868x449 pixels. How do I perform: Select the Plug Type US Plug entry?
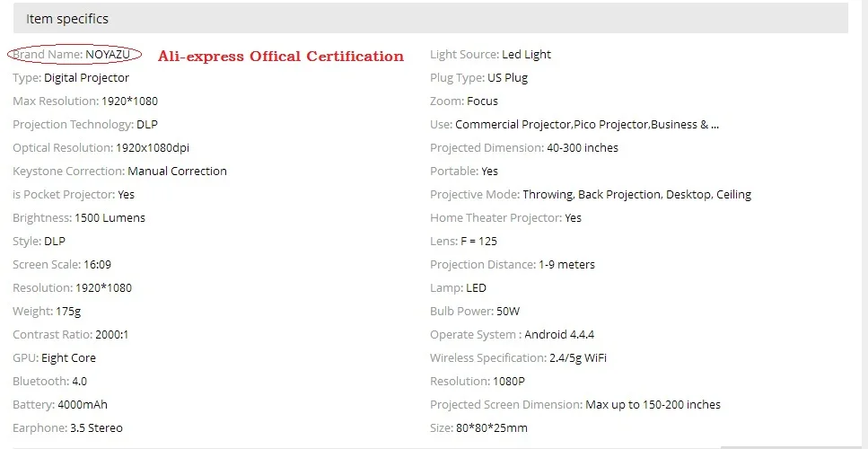point(478,78)
